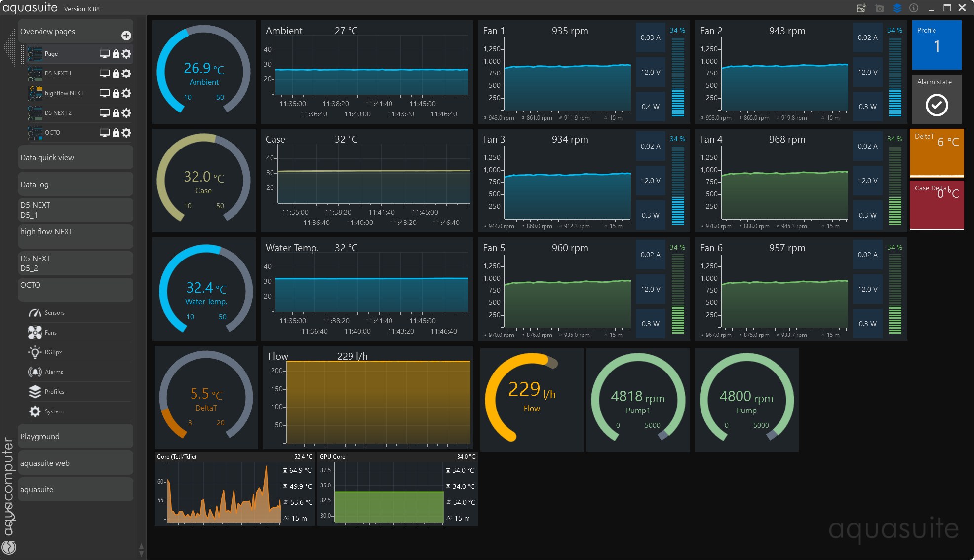The image size is (974, 560).
Task: Open the Sensors menu entry
Action: pos(80,313)
